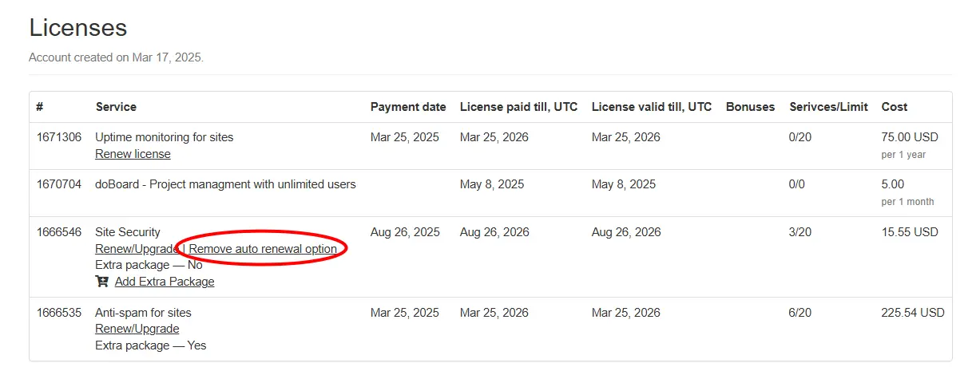Click the shopping cart icon beside Add Extra Package
The height and width of the screenshot is (371, 980).
[101, 282]
